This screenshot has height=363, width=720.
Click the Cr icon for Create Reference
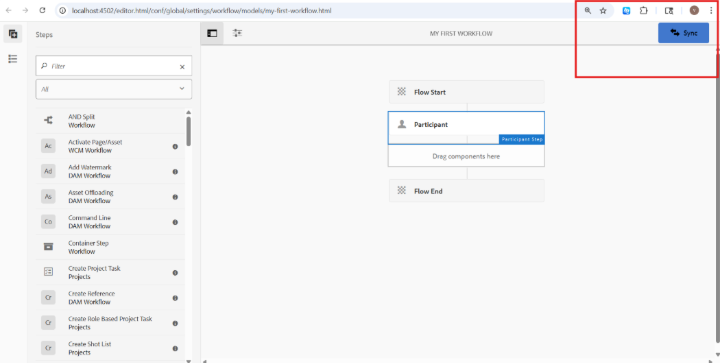point(48,297)
